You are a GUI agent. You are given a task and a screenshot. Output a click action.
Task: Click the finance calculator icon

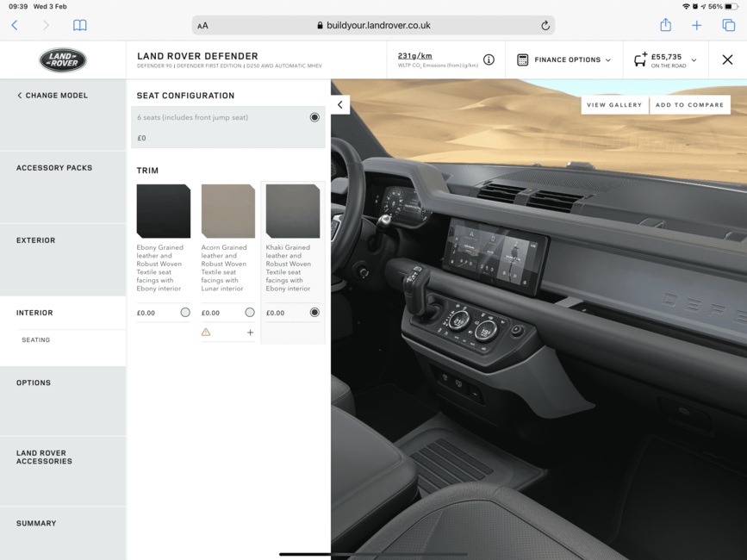coord(523,60)
